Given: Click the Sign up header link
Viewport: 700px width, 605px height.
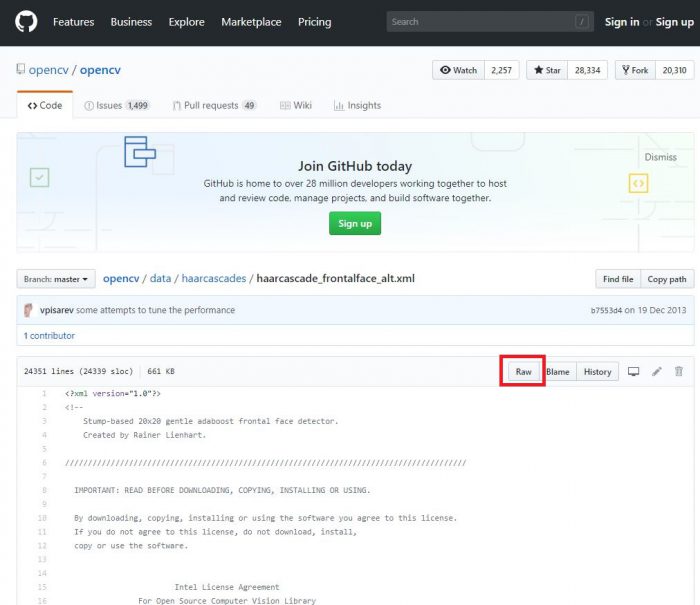Looking at the screenshot, I should pos(675,22).
